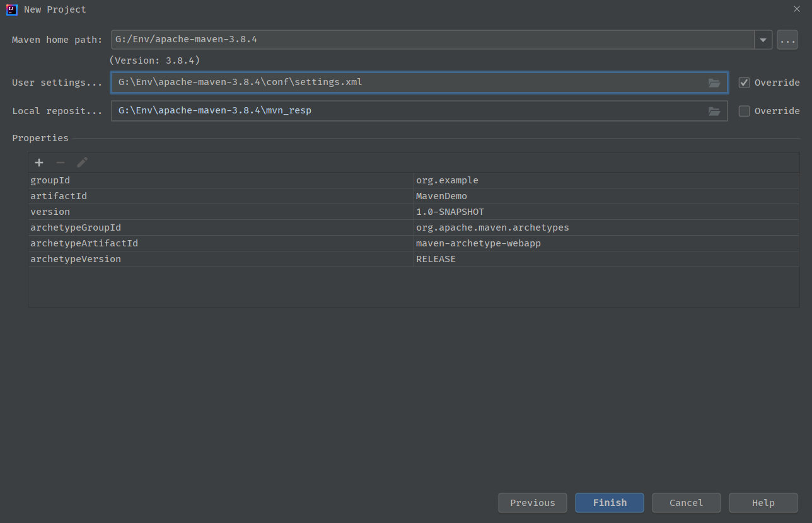The width and height of the screenshot is (812, 523).
Task: Click the Finish button
Action: tap(610, 503)
